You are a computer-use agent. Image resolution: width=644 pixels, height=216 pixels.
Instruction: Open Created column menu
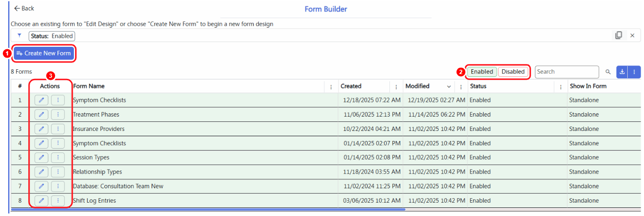click(396, 86)
